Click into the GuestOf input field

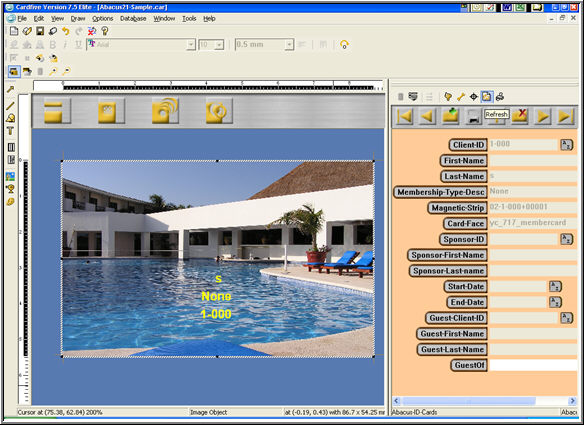coord(533,365)
